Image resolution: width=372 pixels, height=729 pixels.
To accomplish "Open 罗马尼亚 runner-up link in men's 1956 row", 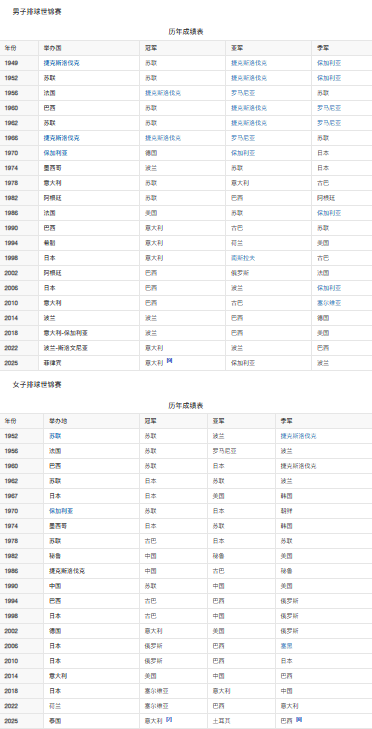I will coord(243,93).
